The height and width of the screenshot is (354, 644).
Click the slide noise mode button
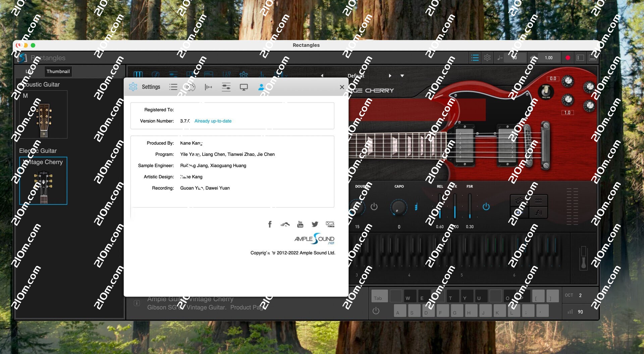(538, 213)
